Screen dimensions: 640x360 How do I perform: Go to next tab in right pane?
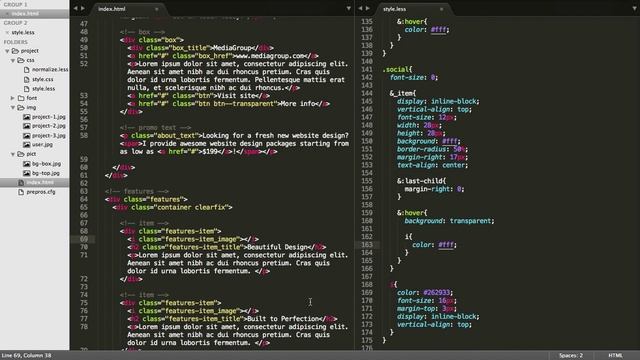click(x=368, y=8)
